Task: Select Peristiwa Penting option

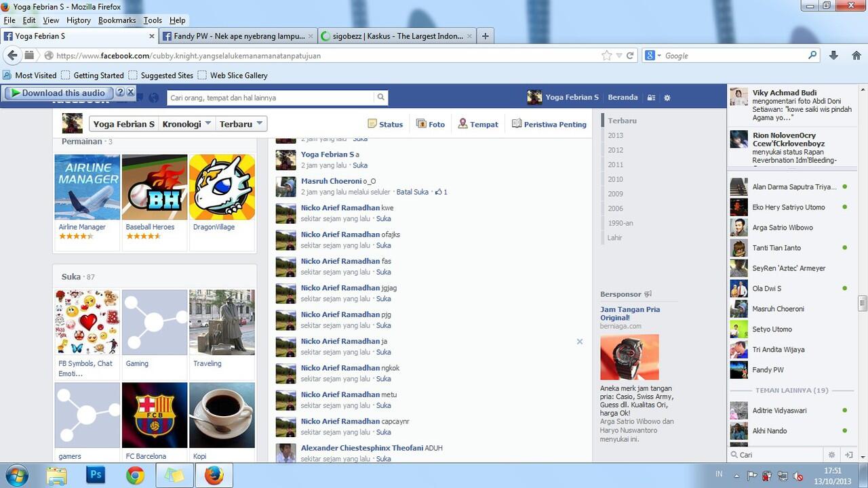Action: click(x=549, y=124)
